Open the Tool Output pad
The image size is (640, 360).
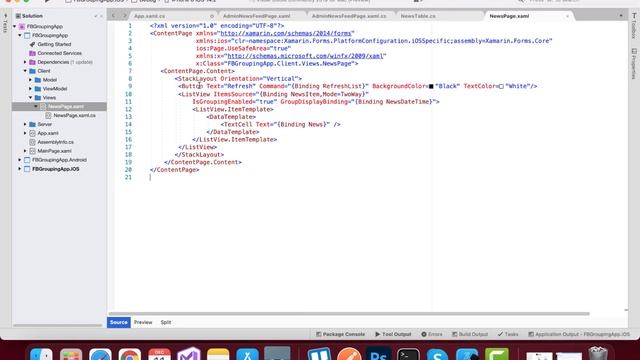pos(393,334)
